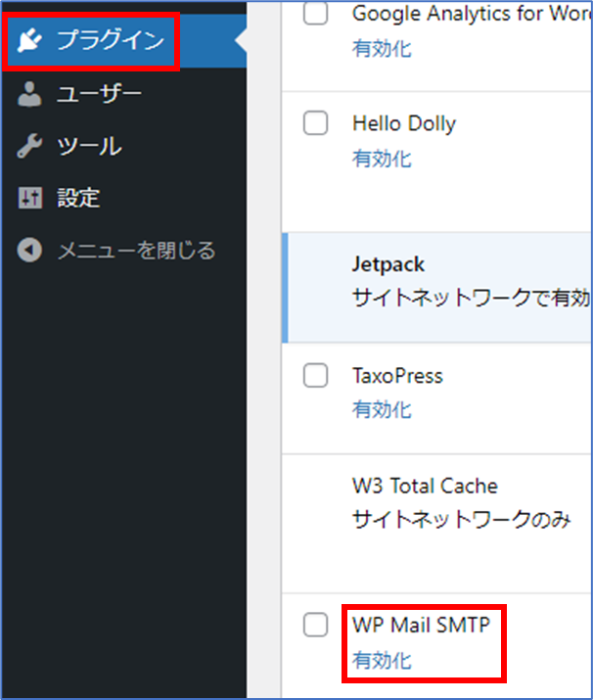This screenshot has width=593, height=700.
Task: Open the ツール menu
Action: pyautogui.click(x=124, y=146)
